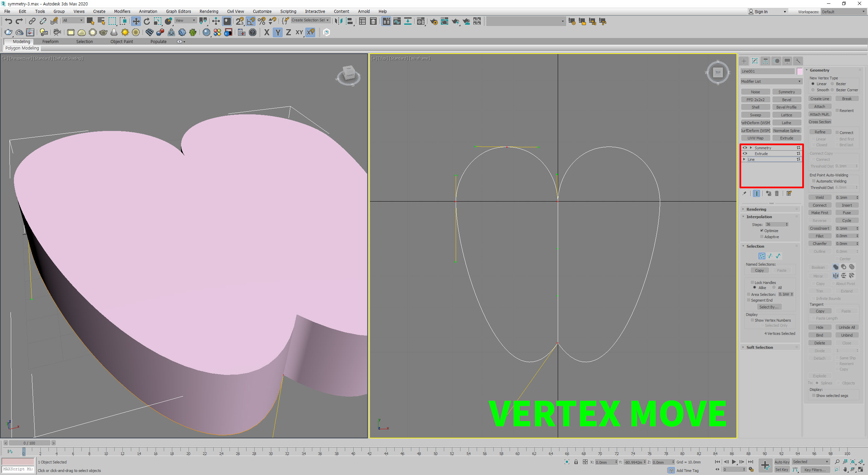Open the Modifier List dropdown
The height and width of the screenshot is (475, 868).
pyautogui.click(x=771, y=81)
